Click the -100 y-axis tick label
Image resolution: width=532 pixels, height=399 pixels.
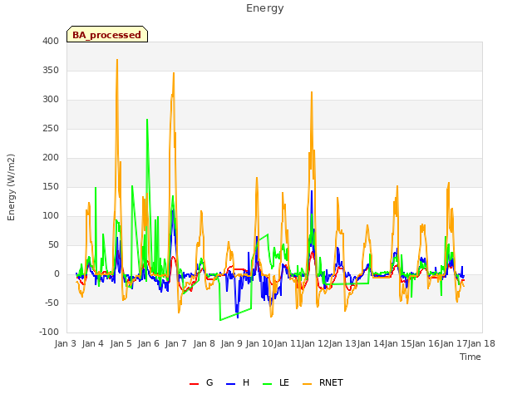pyautogui.click(x=49, y=332)
